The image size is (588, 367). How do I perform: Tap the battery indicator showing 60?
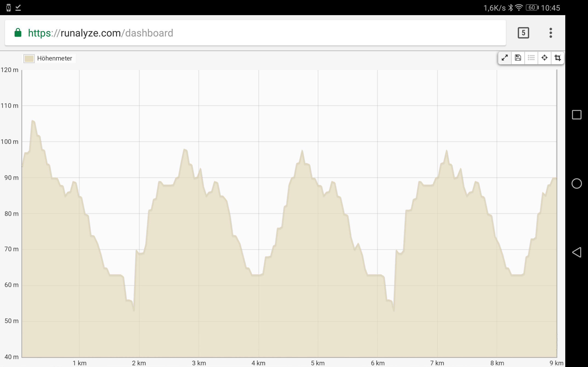tap(532, 8)
